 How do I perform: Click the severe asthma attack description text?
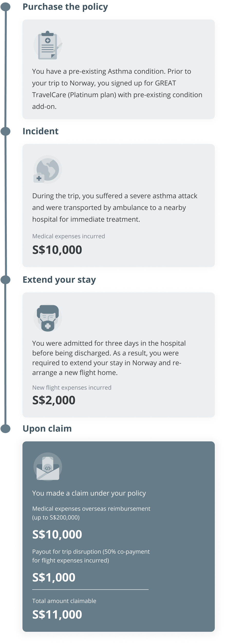114,208
